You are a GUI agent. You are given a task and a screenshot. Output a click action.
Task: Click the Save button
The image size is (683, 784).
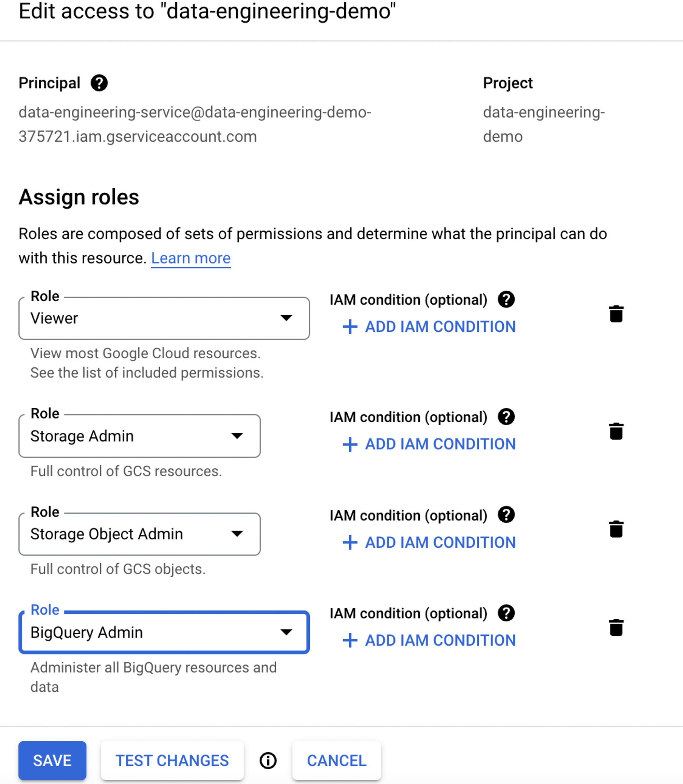pos(52,761)
